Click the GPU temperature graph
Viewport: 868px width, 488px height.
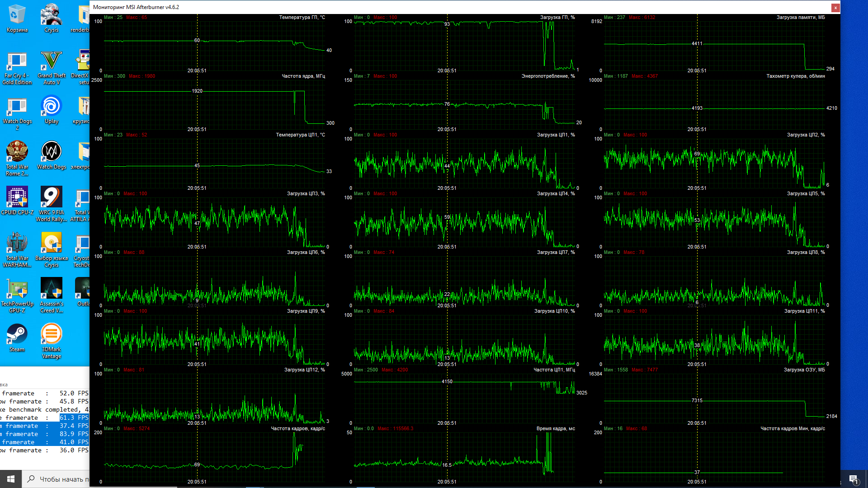(x=215, y=45)
